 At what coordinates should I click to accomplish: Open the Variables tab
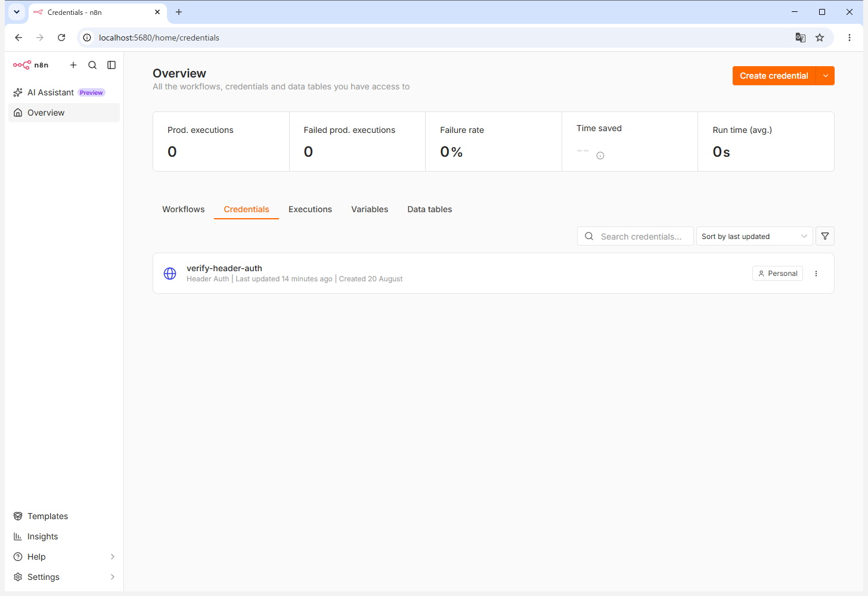click(370, 209)
